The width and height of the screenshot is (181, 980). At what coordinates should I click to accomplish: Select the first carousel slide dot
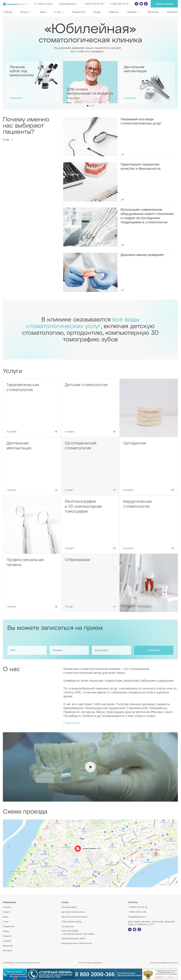pos(88,106)
